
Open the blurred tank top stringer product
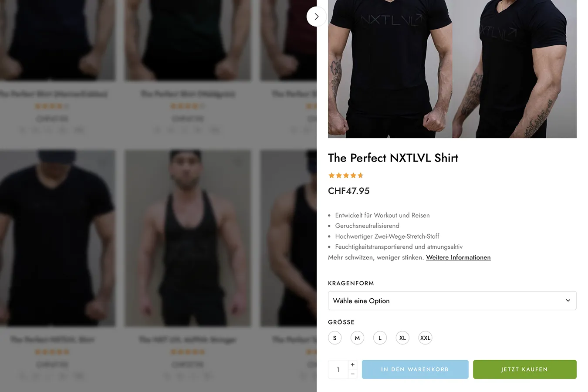coord(188,238)
